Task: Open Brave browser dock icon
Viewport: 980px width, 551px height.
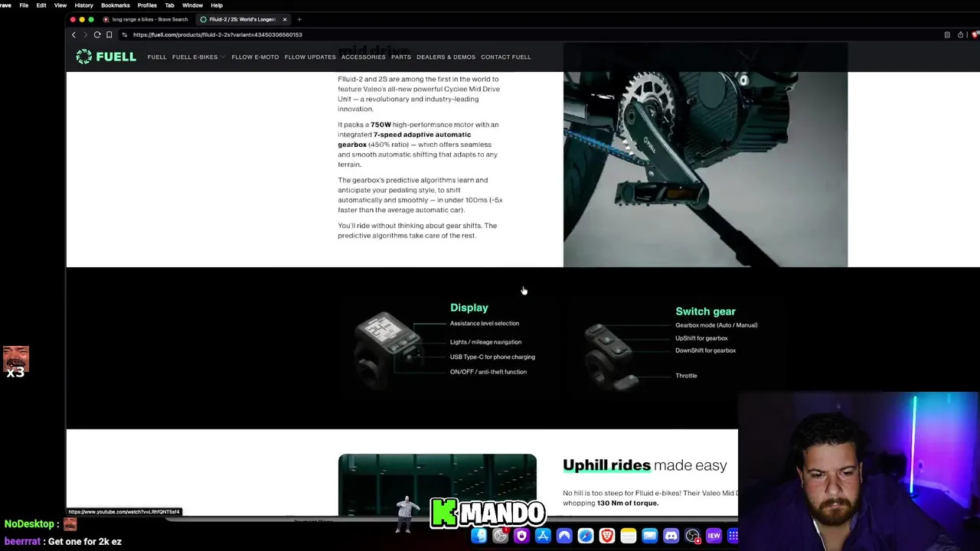Action: tap(607, 536)
